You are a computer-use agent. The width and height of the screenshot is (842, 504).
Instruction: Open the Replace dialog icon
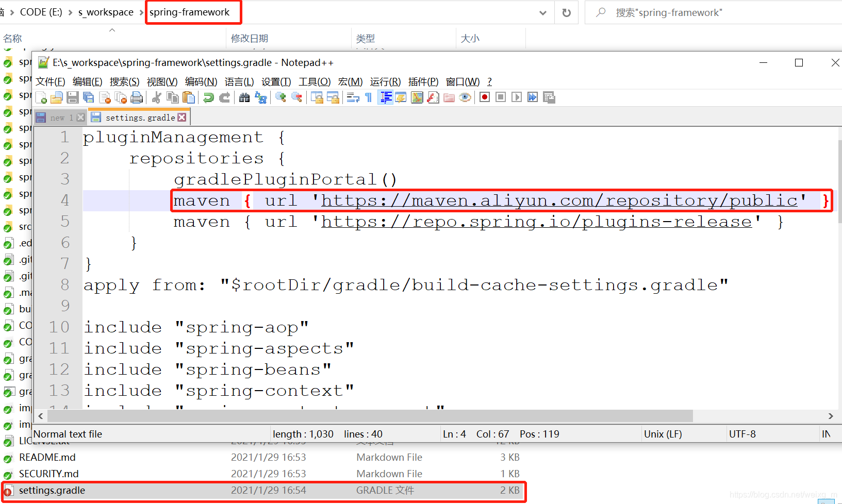pyautogui.click(x=261, y=97)
